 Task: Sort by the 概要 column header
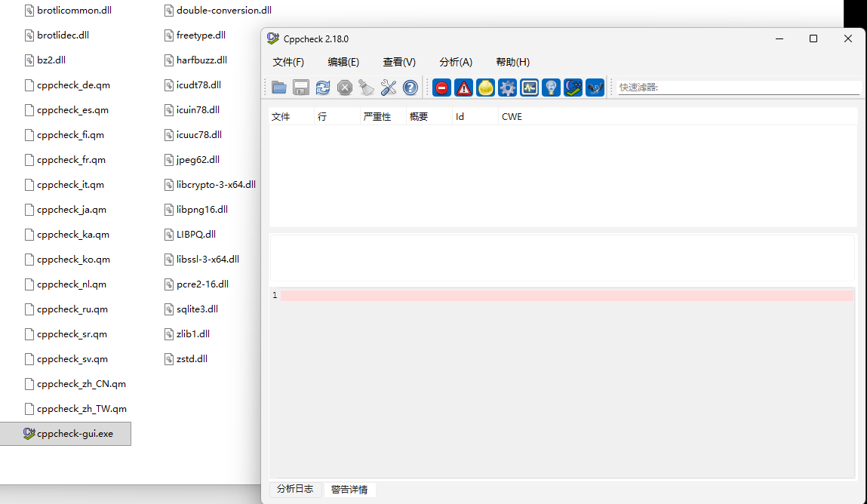point(429,117)
